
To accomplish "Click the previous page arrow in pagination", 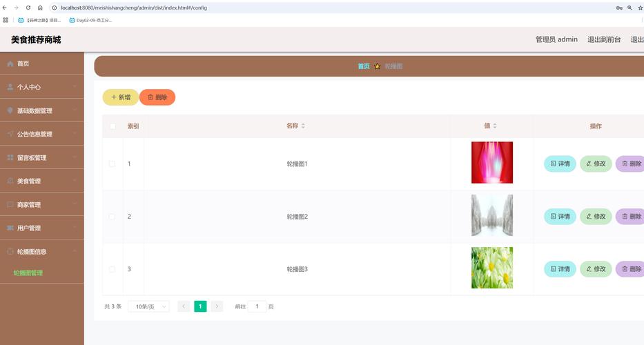I will point(184,306).
